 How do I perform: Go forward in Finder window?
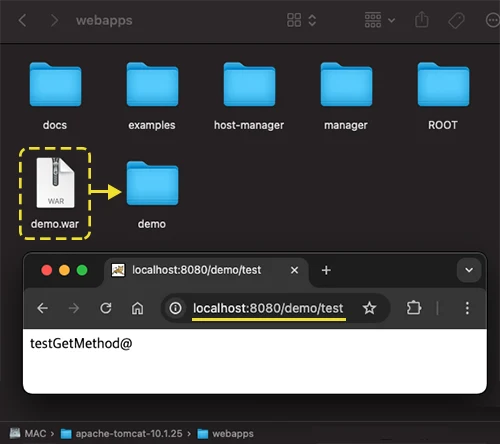click(x=54, y=20)
